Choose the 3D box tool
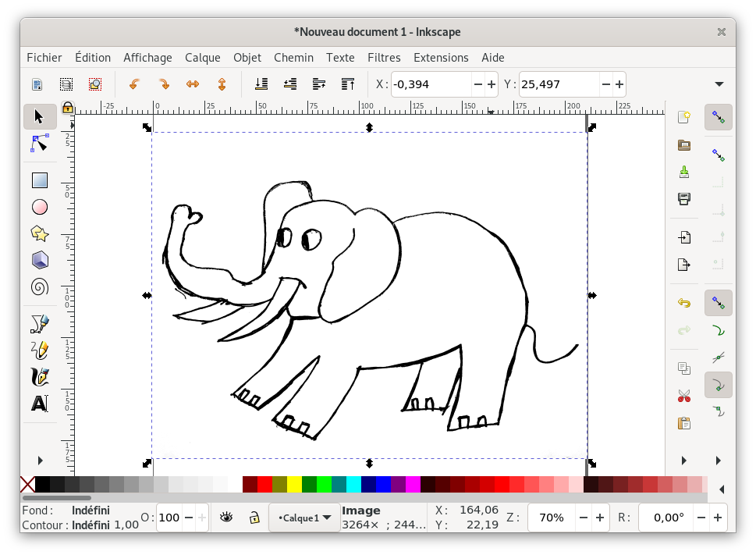 (40, 261)
